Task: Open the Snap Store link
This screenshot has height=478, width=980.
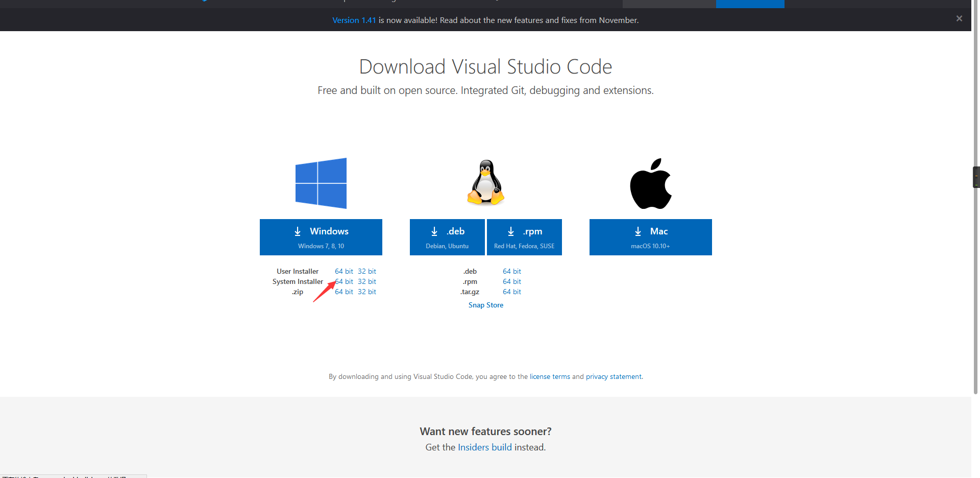Action: (485, 305)
